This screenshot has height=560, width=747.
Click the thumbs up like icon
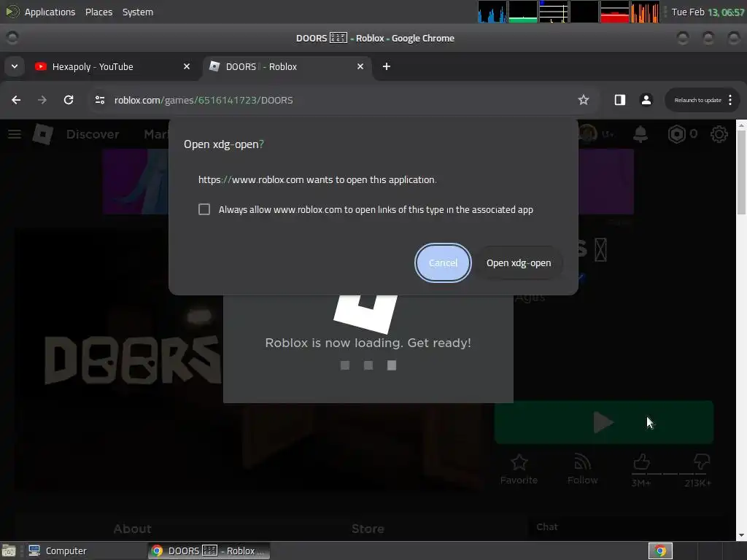641,462
